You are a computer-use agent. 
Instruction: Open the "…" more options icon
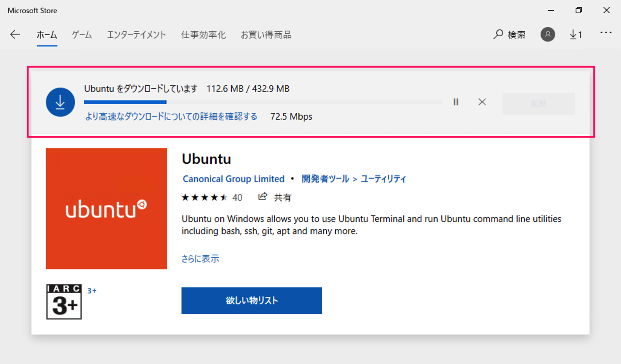click(606, 33)
